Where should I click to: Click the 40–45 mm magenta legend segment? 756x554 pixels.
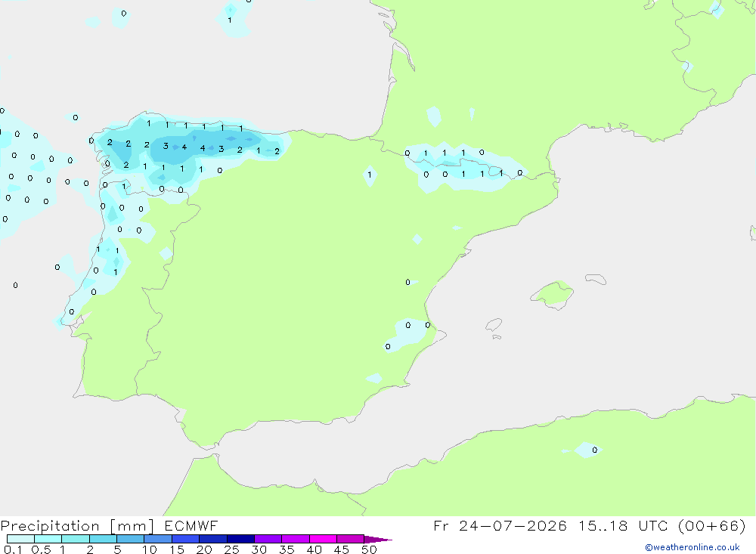323,539
